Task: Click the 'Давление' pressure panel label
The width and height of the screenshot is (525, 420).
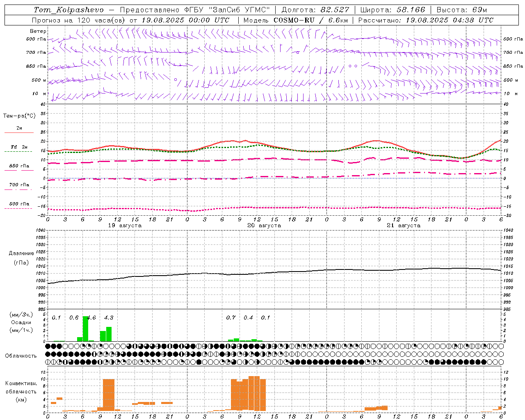Action: (x=21, y=253)
